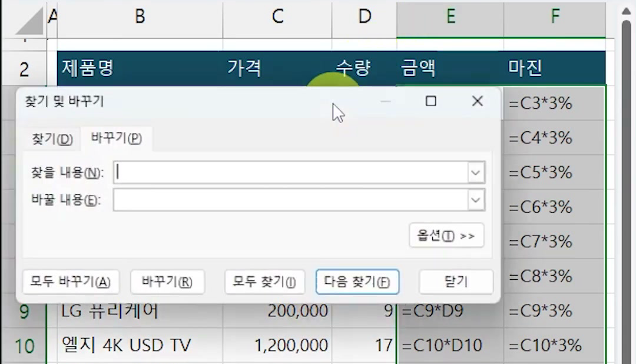Click the 금액 header cell
Screen dimensions: 636x364
[450, 68]
